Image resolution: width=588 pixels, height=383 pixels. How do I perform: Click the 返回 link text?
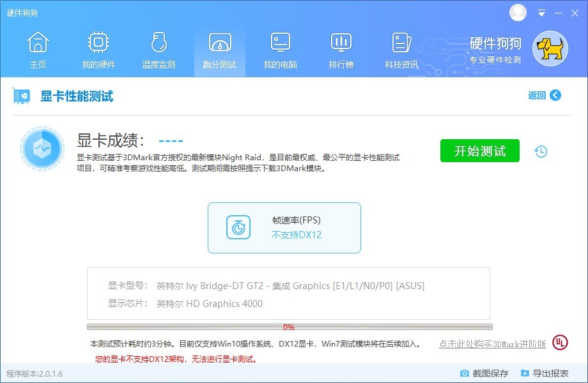coord(537,95)
